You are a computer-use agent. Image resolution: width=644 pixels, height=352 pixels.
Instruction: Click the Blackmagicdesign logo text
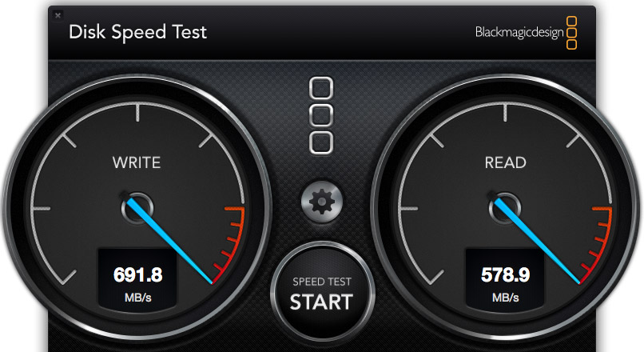coord(519,33)
